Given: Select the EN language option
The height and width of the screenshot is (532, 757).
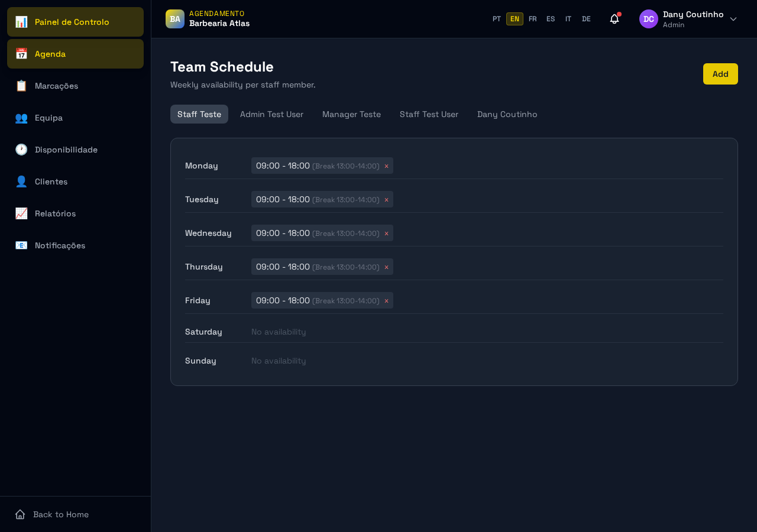Looking at the screenshot, I should coord(515,19).
